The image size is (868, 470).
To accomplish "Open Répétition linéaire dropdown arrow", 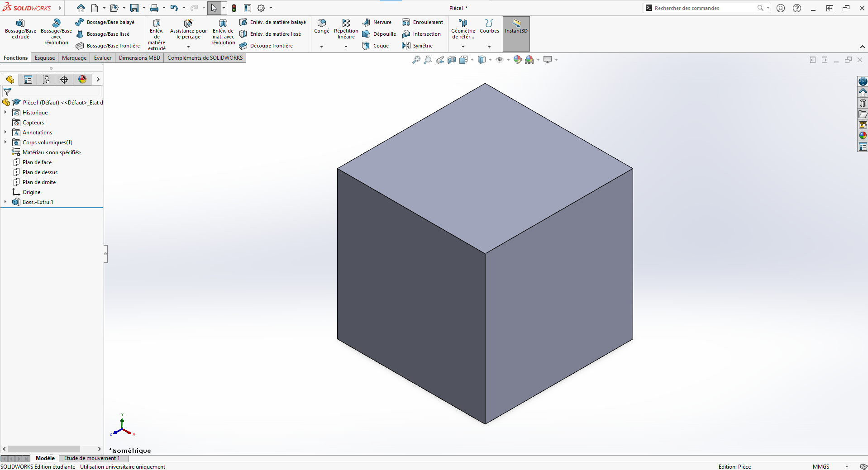I will [x=346, y=47].
